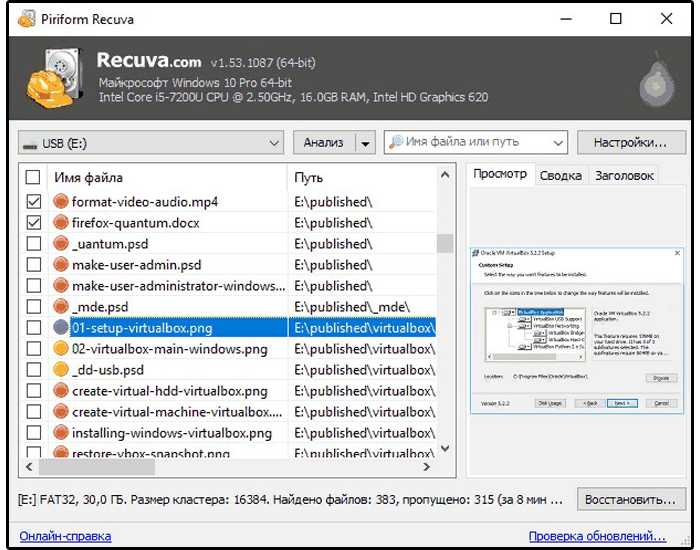Maximize the Piriform Recuva window

pos(616,19)
